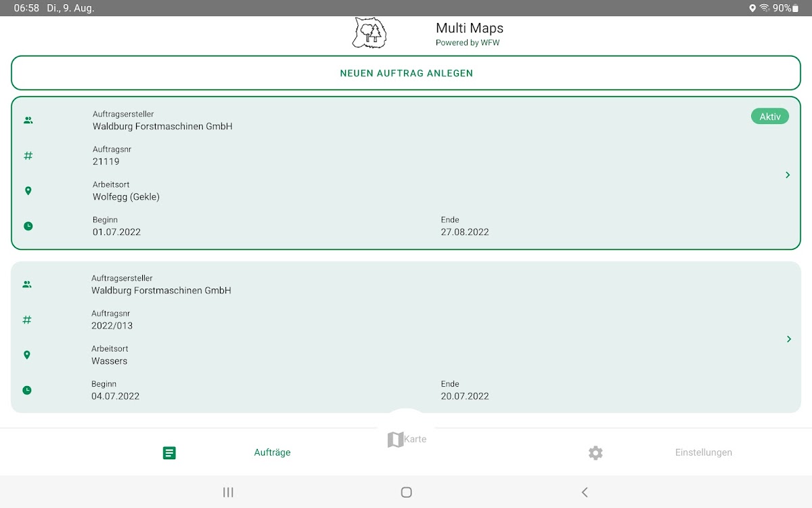Tap location pin icon next to Wassers
Screen dimensions: 812x508
(27, 355)
